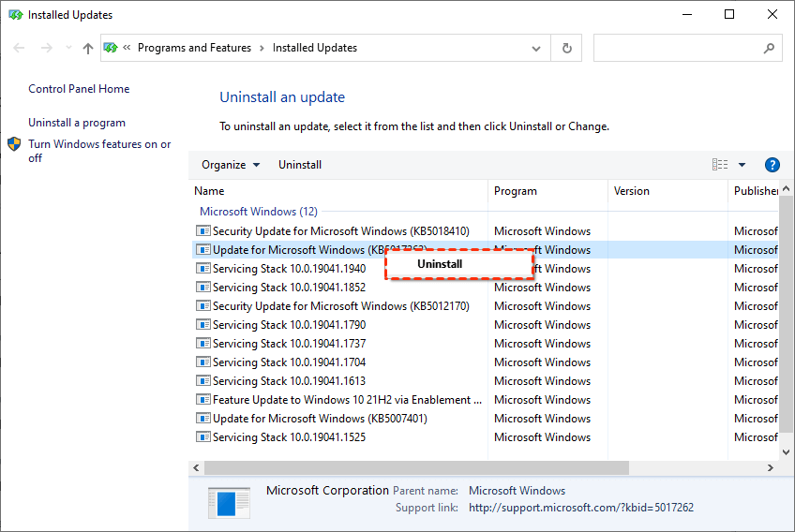Select Feature Update to Windows 10 21H2 row

[x=486, y=400]
